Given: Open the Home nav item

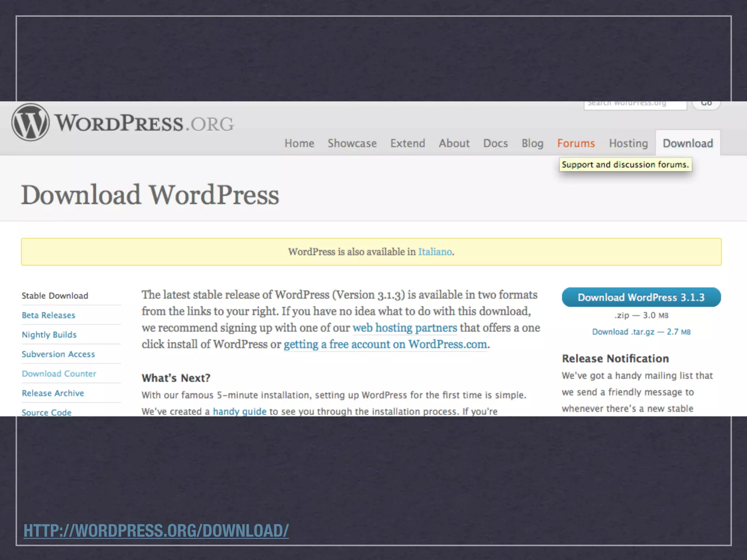Looking at the screenshot, I should (x=299, y=143).
